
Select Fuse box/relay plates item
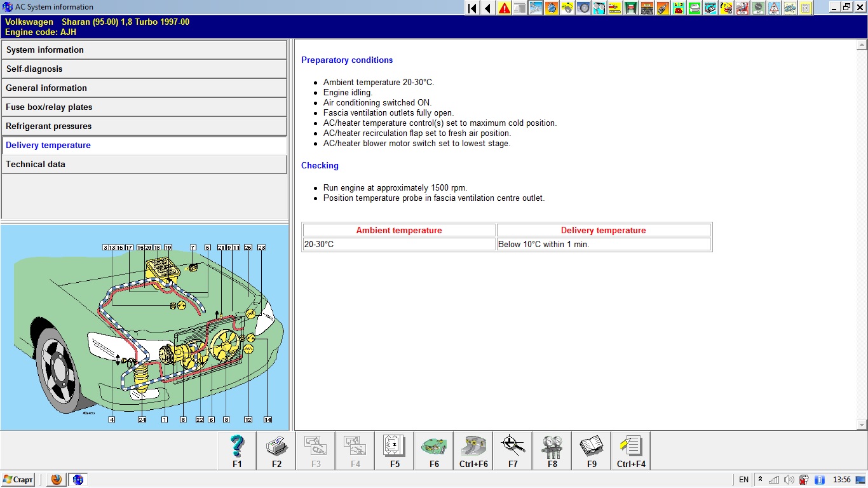point(144,107)
